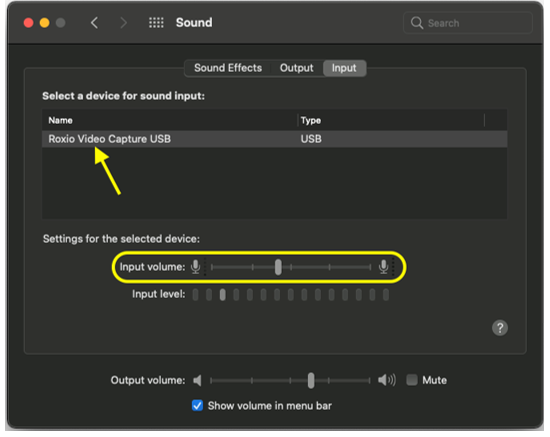Focus the Search field
Image resolution: width=550 pixels, height=437 pixels.
click(x=468, y=23)
